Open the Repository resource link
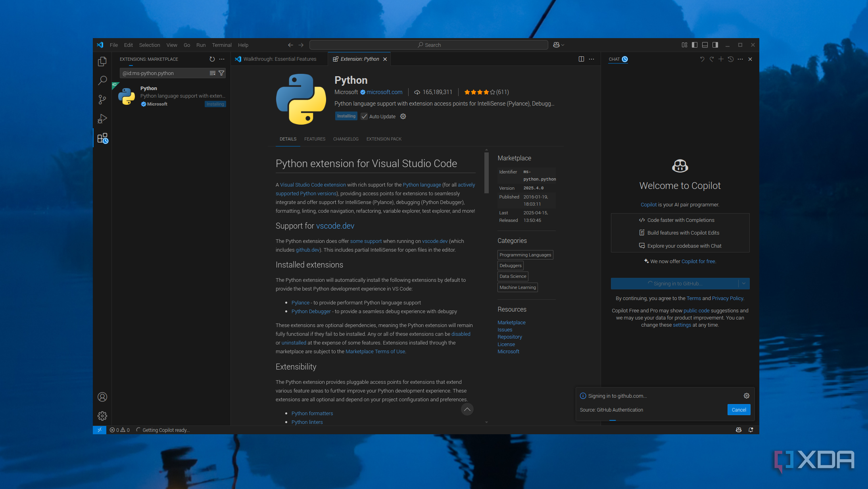 510,337
